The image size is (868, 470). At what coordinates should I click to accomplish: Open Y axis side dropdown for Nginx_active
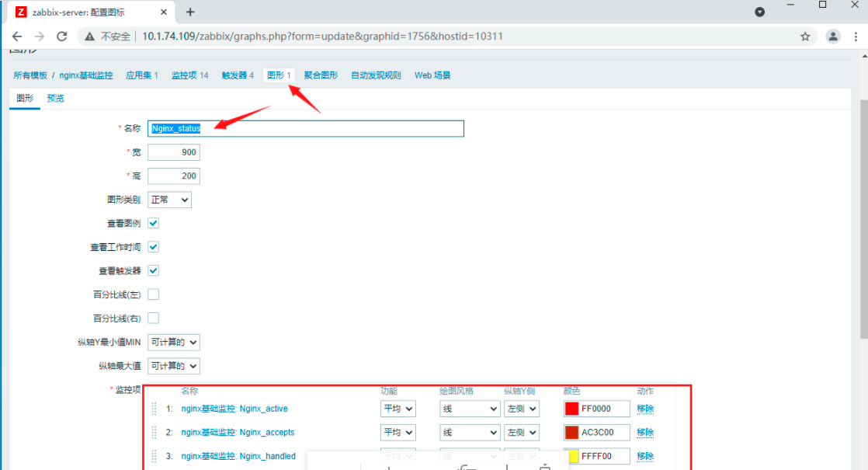(522, 409)
